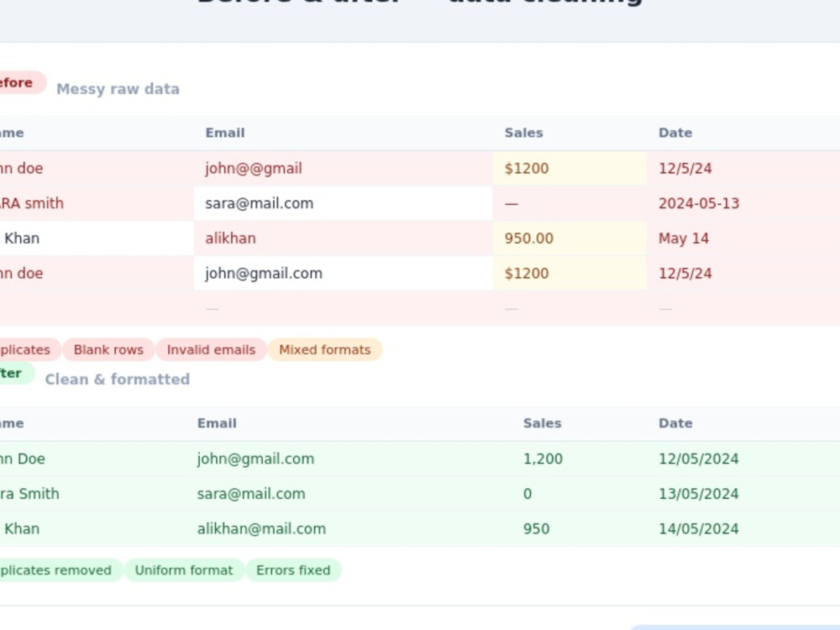Click the 'john@gmail.com' cell in After table
Screen dimensions: 840x630
coord(349,459)
